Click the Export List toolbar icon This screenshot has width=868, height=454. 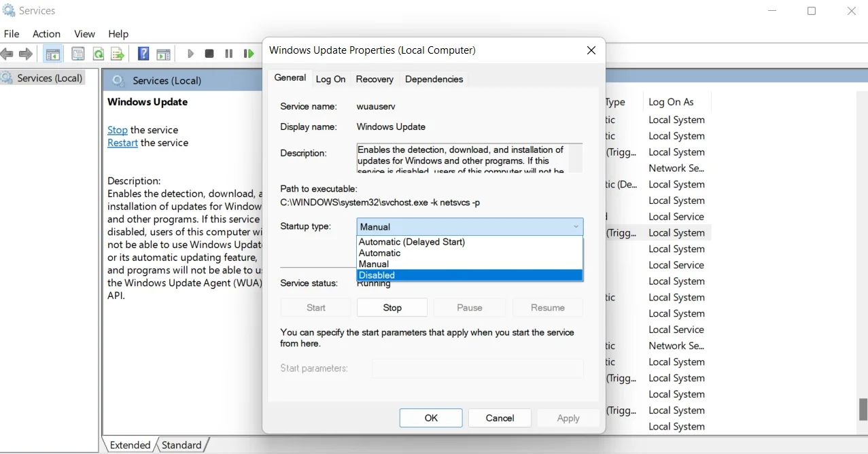(x=118, y=54)
